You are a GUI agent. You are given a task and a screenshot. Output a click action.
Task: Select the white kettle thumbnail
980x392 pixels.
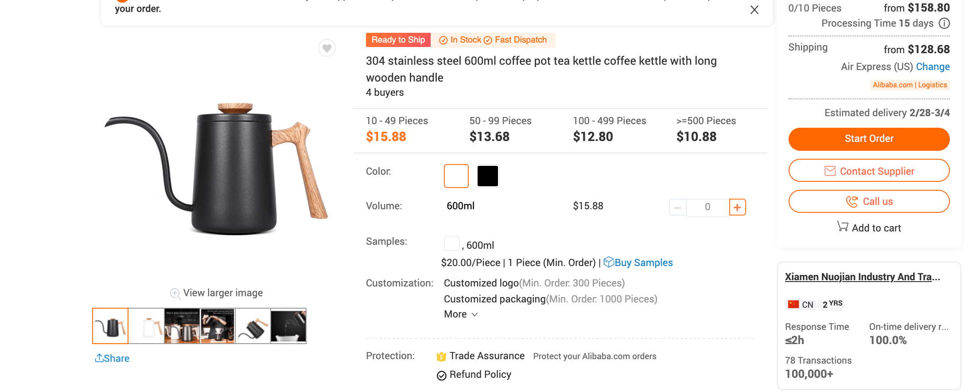click(146, 326)
